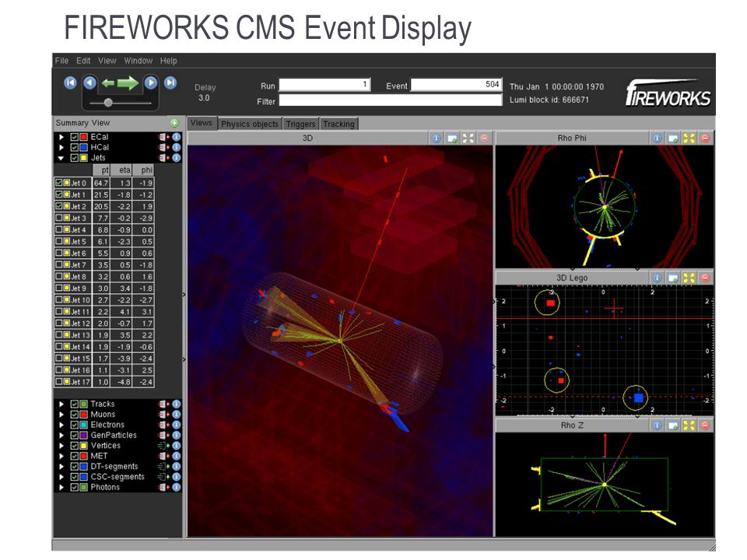Open 3D Lego view info button
Screen dimensions: 747x560
pos(658,278)
